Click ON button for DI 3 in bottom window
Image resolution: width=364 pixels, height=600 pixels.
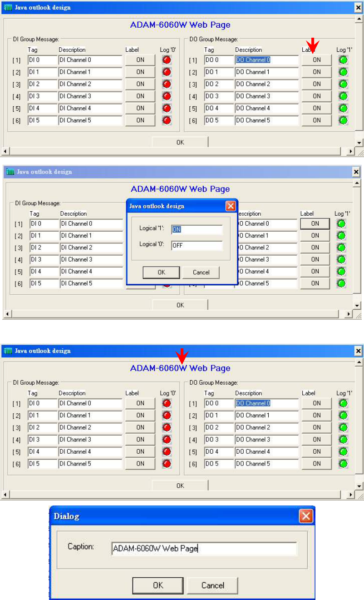click(x=140, y=439)
